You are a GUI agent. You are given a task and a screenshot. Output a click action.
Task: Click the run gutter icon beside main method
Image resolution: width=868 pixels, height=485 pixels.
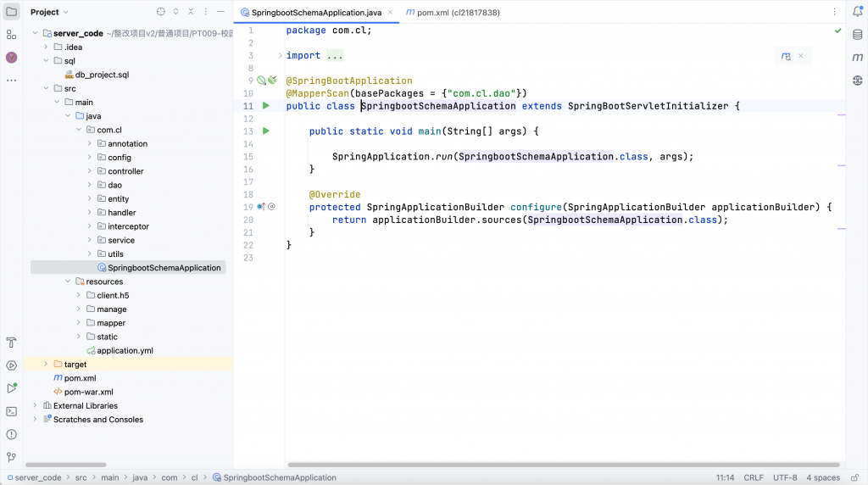[265, 131]
